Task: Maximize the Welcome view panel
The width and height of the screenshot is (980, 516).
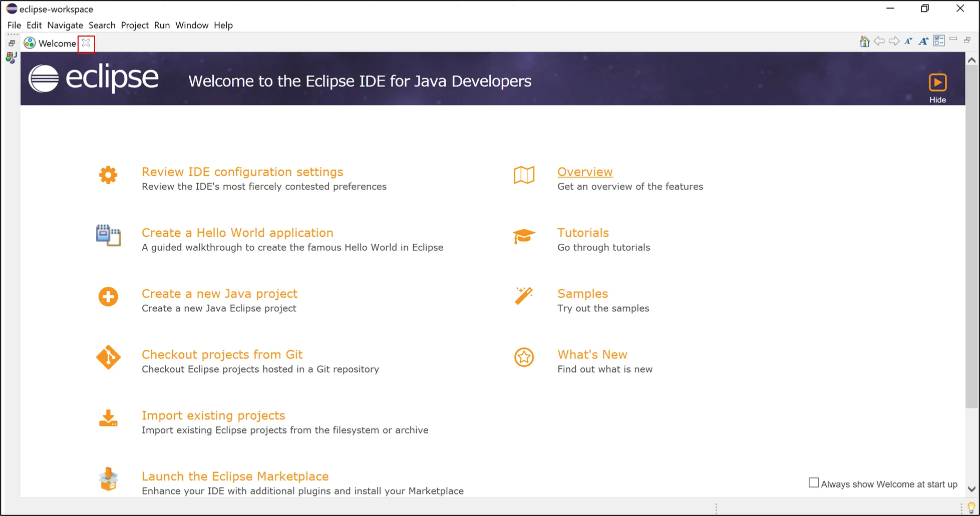Action: pyautogui.click(x=967, y=40)
